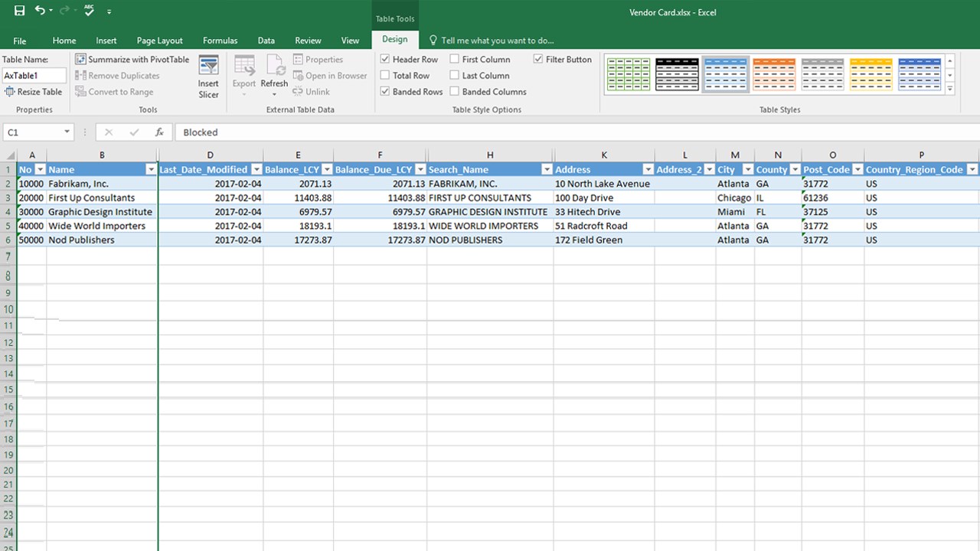980x551 pixels.
Task: Switch to the Data tab
Action: pyautogui.click(x=266, y=41)
